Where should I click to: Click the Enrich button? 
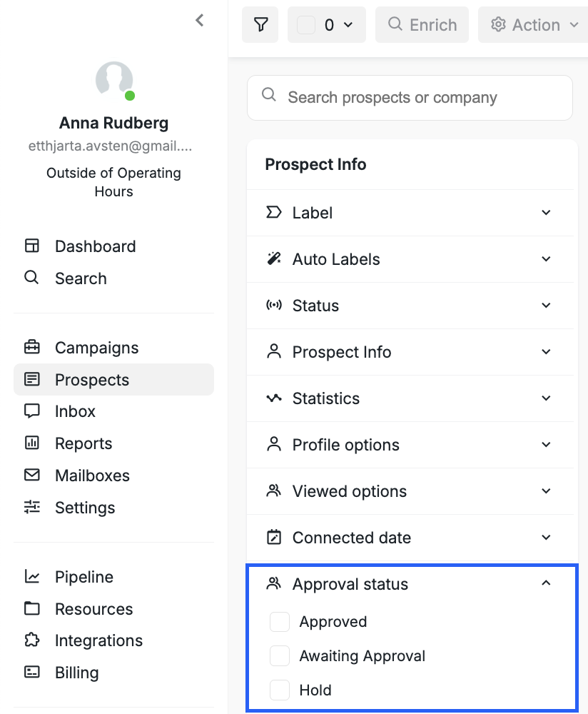pos(422,24)
